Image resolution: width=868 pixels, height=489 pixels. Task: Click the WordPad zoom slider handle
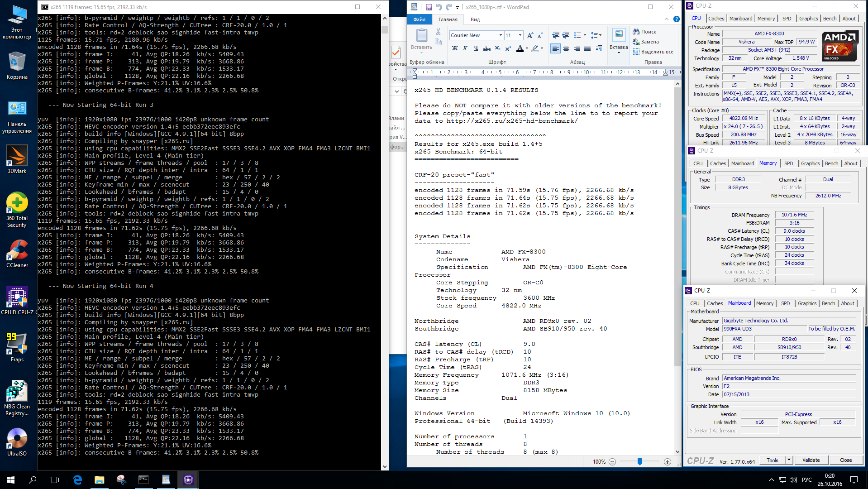pyautogui.click(x=640, y=461)
